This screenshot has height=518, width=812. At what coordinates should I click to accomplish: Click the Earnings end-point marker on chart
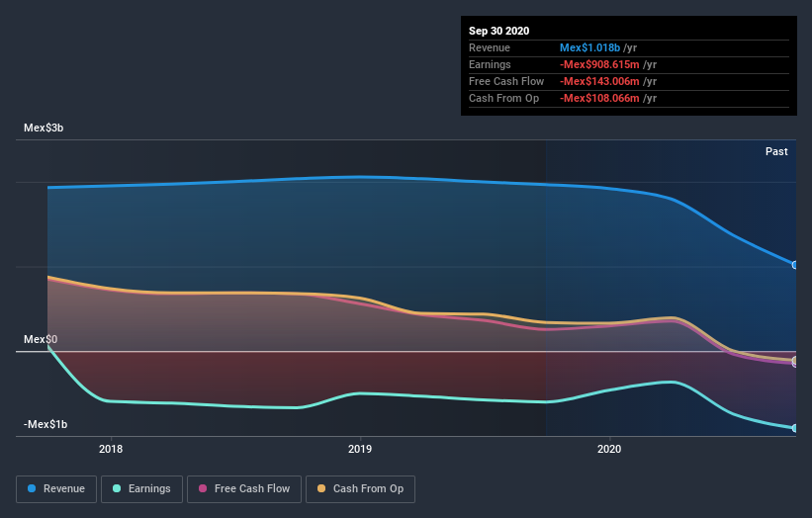pos(795,428)
